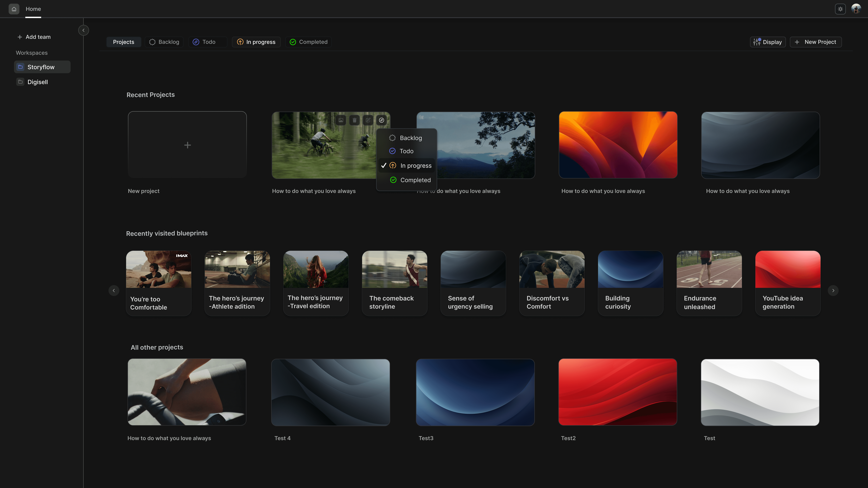Open the Endurance unleashed blueprint

pos(709,283)
